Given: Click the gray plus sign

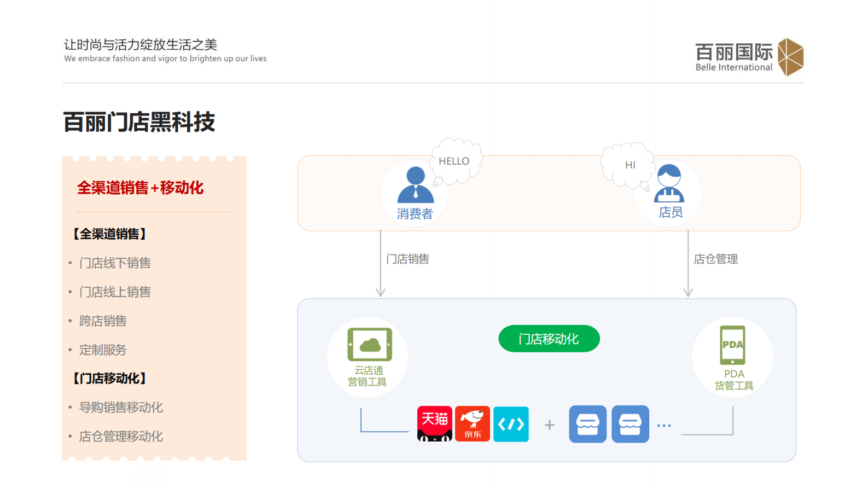Looking at the screenshot, I should point(550,425).
